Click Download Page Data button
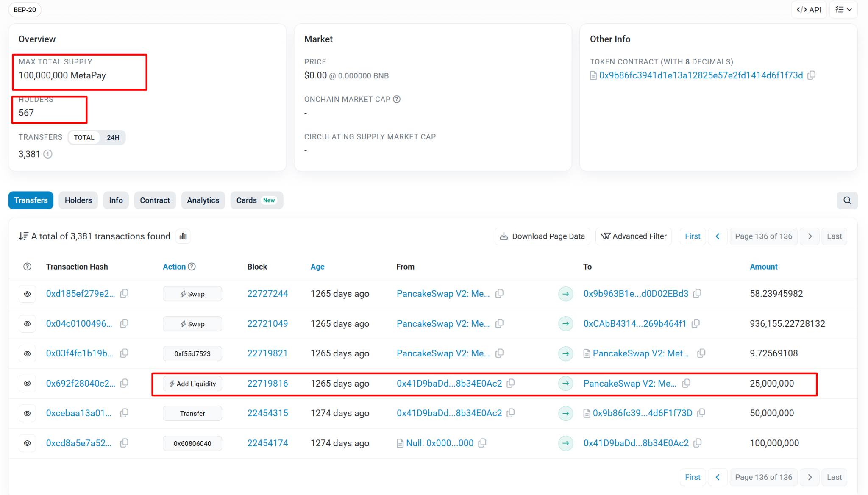 click(x=542, y=236)
